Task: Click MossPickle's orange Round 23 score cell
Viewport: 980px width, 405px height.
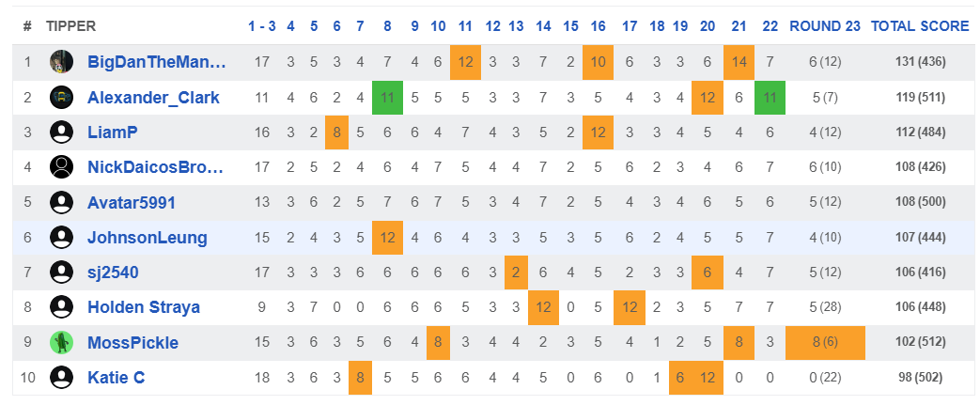Action: pos(825,342)
